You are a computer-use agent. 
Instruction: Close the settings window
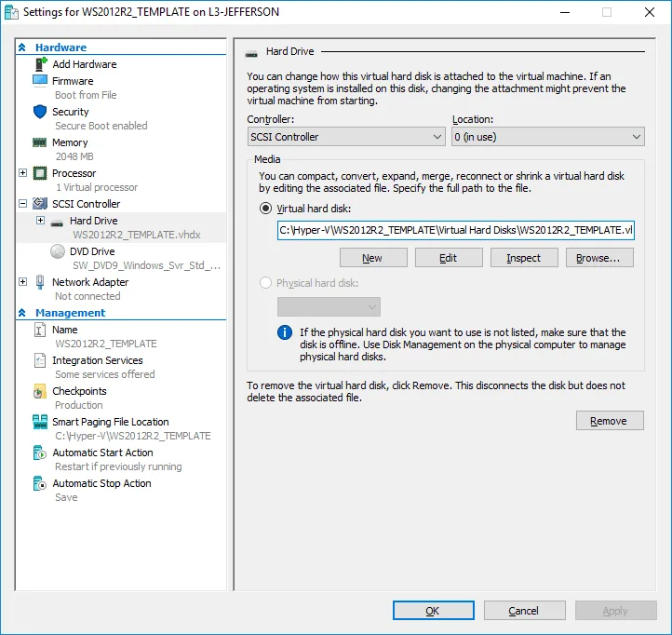click(x=650, y=12)
